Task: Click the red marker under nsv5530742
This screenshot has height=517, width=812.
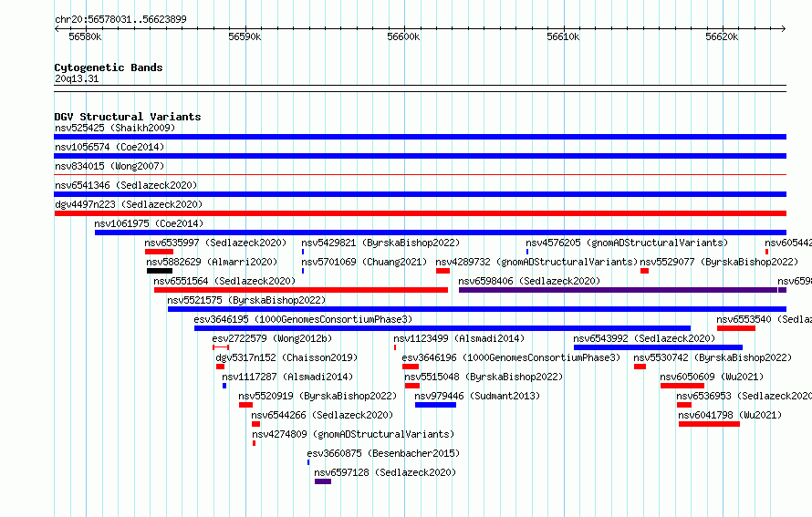Action: [640, 367]
